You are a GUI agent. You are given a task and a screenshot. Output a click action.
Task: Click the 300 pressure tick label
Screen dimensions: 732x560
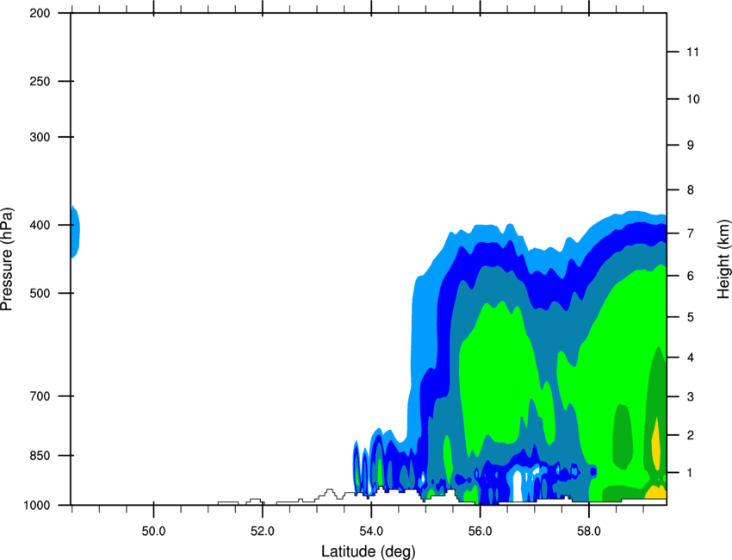[x=40, y=137]
